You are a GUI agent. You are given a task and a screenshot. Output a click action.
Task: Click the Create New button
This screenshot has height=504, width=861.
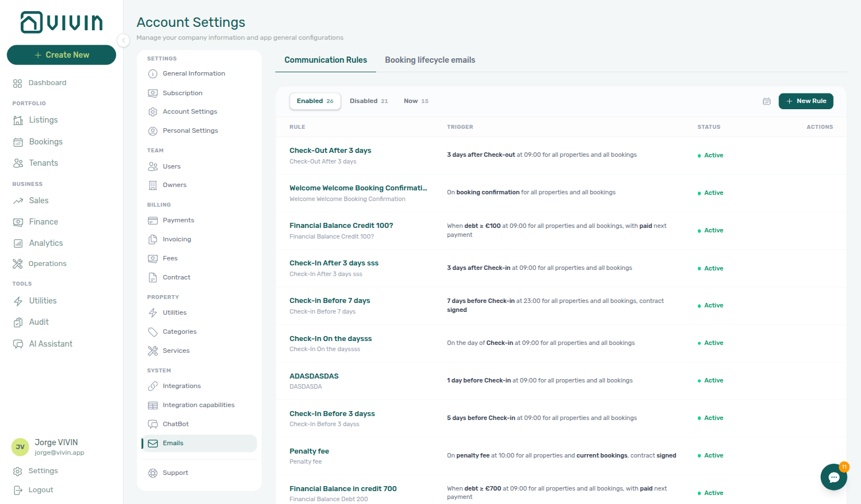(x=62, y=55)
